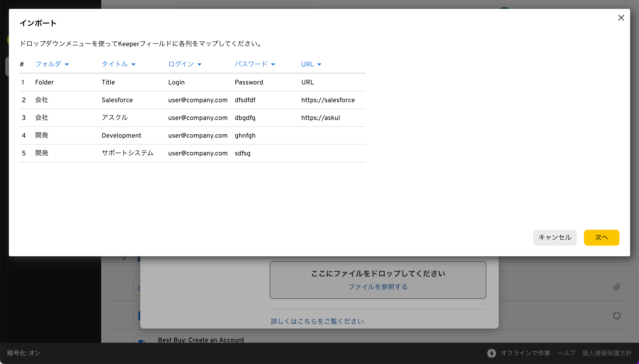
Task: Click the 次へ button
Action: pyautogui.click(x=601, y=237)
